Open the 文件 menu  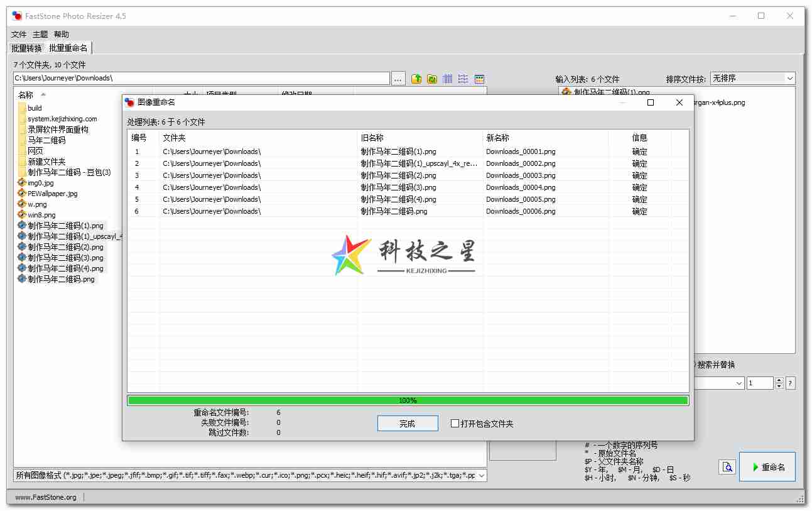(18, 34)
